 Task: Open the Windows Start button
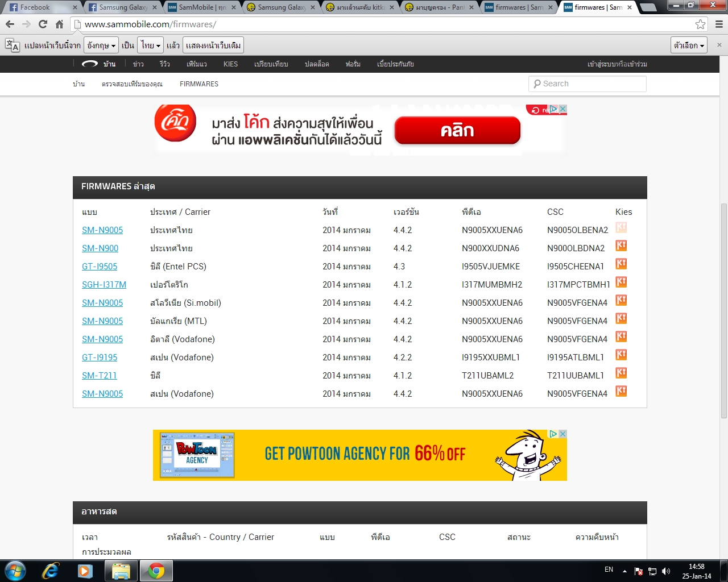(15, 571)
